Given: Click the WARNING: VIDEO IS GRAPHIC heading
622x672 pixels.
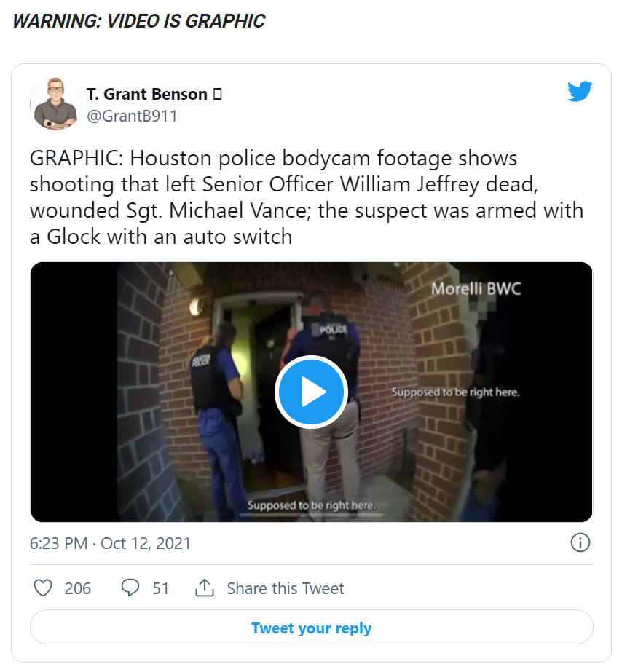Looking at the screenshot, I should (x=139, y=21).
